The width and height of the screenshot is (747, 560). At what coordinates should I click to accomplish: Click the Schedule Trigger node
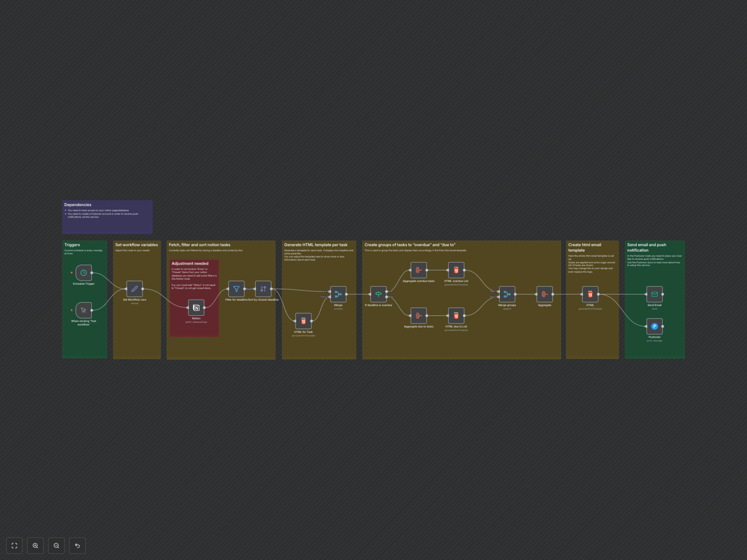(83, 273)
